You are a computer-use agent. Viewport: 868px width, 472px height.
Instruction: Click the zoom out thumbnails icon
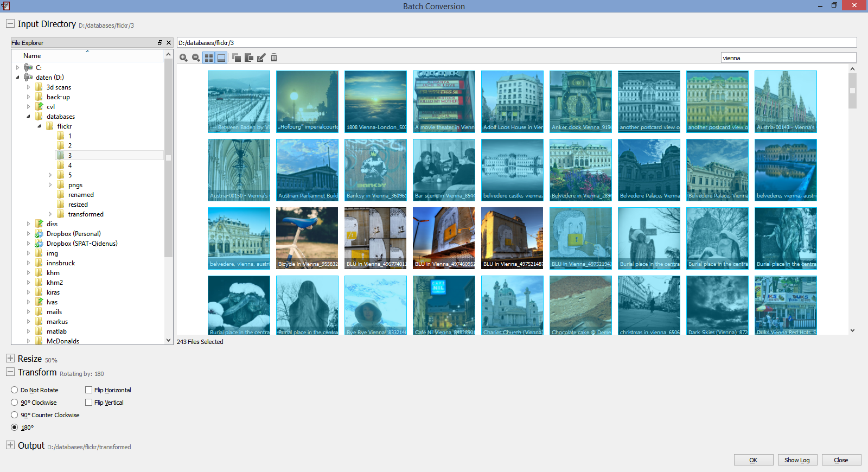(196, 58)
